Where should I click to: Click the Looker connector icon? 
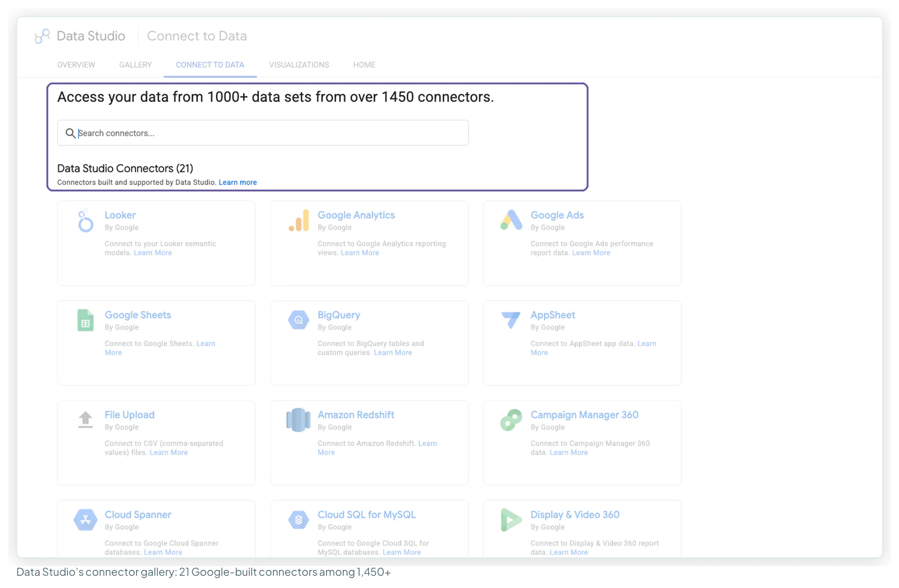[85, 221]
